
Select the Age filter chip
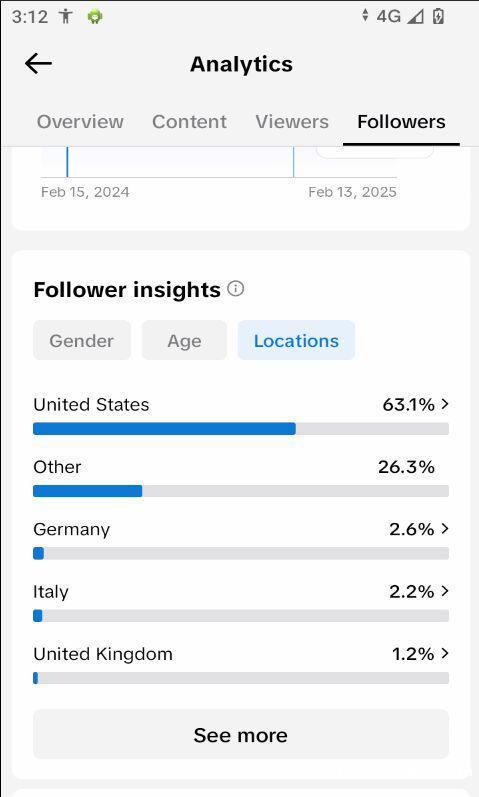click(184, 340)
